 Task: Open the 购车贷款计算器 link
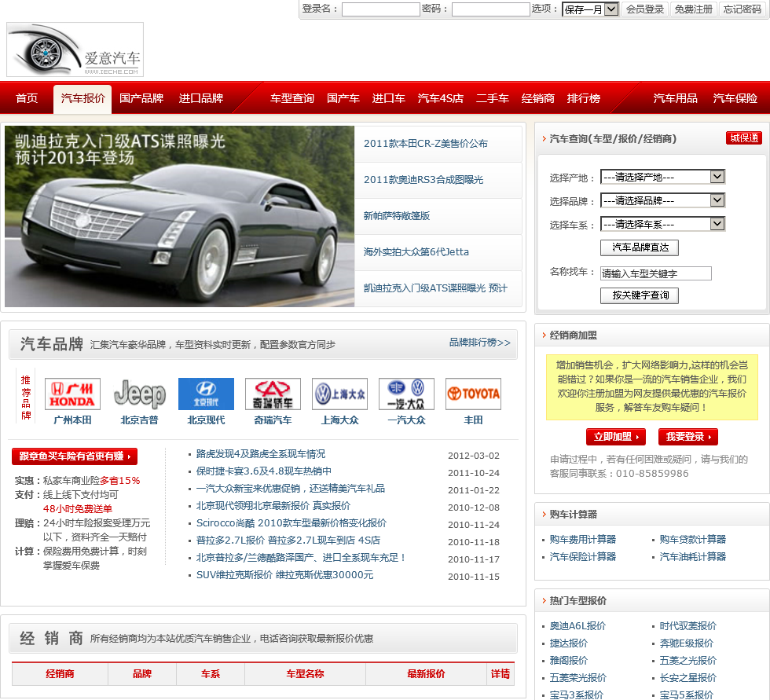click(692, 539)
